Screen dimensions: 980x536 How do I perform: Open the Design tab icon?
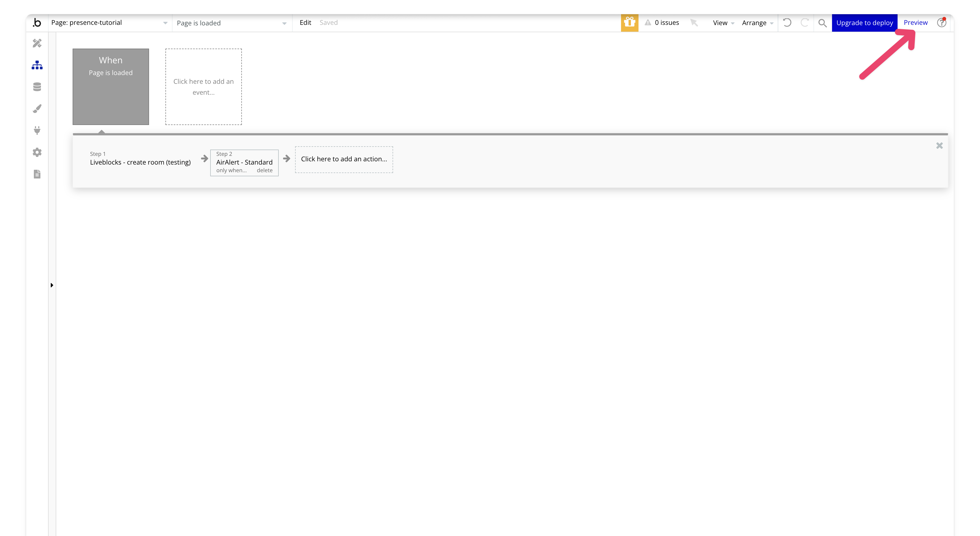click(37, 43)
